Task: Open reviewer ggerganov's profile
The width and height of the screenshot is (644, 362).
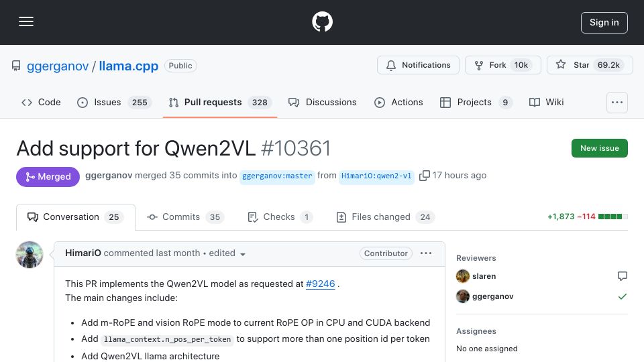Action: click(x=492, y=296)
